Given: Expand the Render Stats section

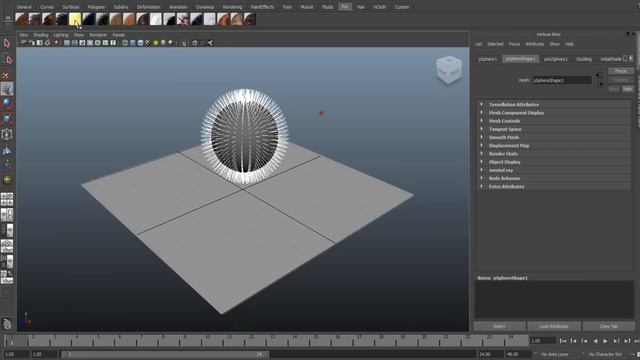Looking at the screenshot, I should 554,153.
